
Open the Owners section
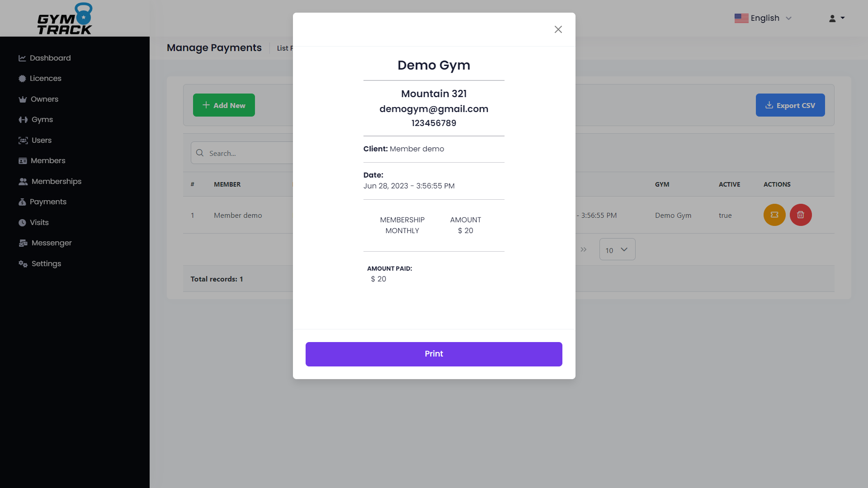(x=44, y=99)
